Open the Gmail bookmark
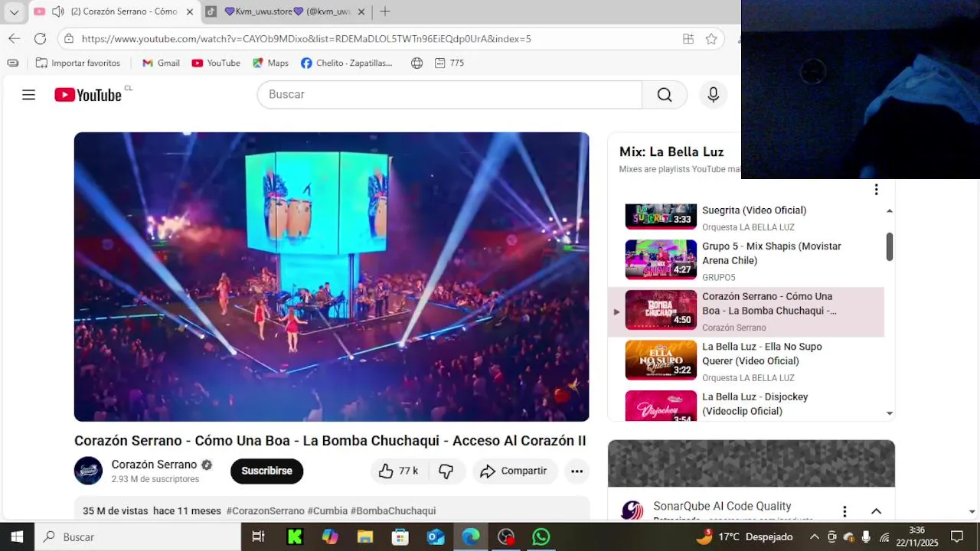The width and height of the screenshot is (980, 551). (161, 63)
